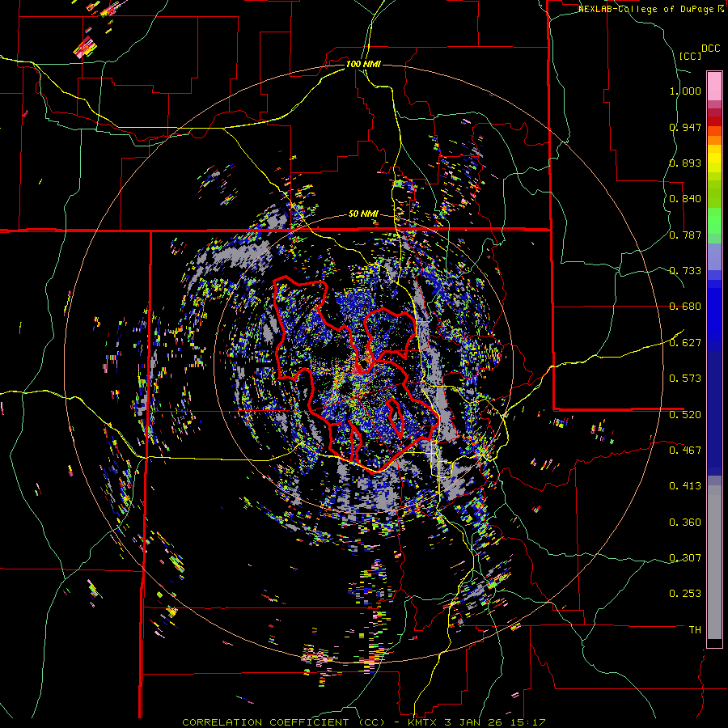
Task: Pick the pink segment of the color scale
Action: pyautogui.click(x=714, y=86)
